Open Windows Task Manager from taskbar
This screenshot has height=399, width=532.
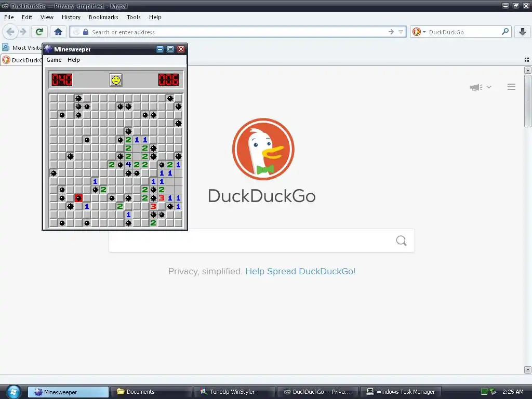pos(401,392)
